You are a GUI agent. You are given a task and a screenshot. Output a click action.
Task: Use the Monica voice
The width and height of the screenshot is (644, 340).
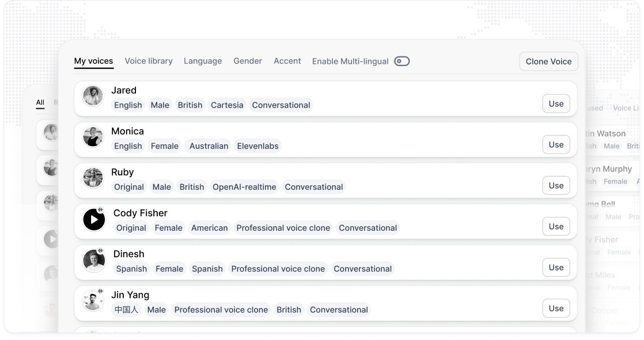pos(556,145)
